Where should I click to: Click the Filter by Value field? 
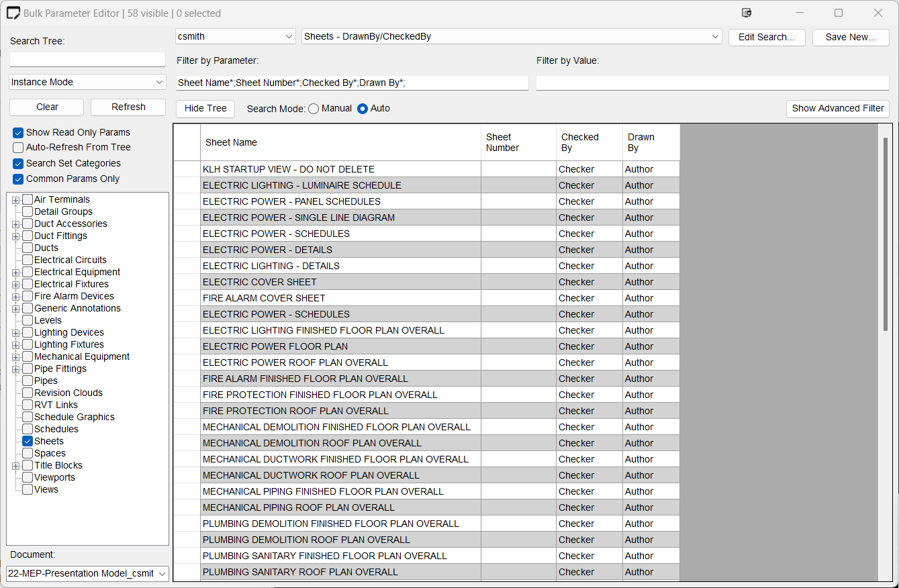tap(712, 83)
